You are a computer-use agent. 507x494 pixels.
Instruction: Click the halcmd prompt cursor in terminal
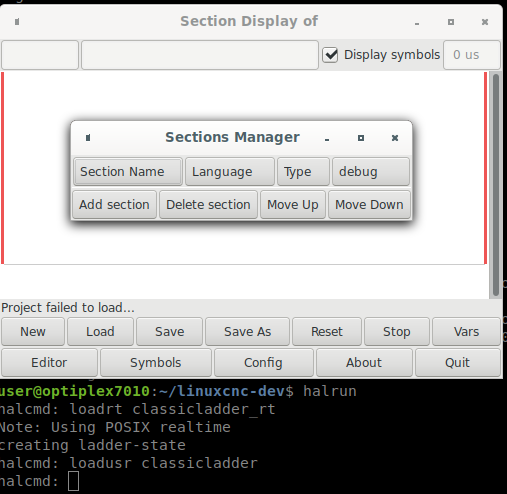74,481
